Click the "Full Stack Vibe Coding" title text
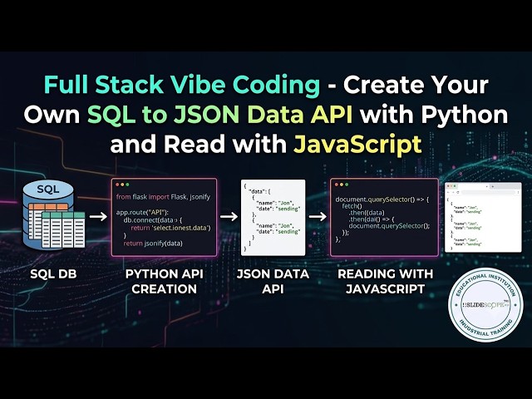 click(182, 85)
